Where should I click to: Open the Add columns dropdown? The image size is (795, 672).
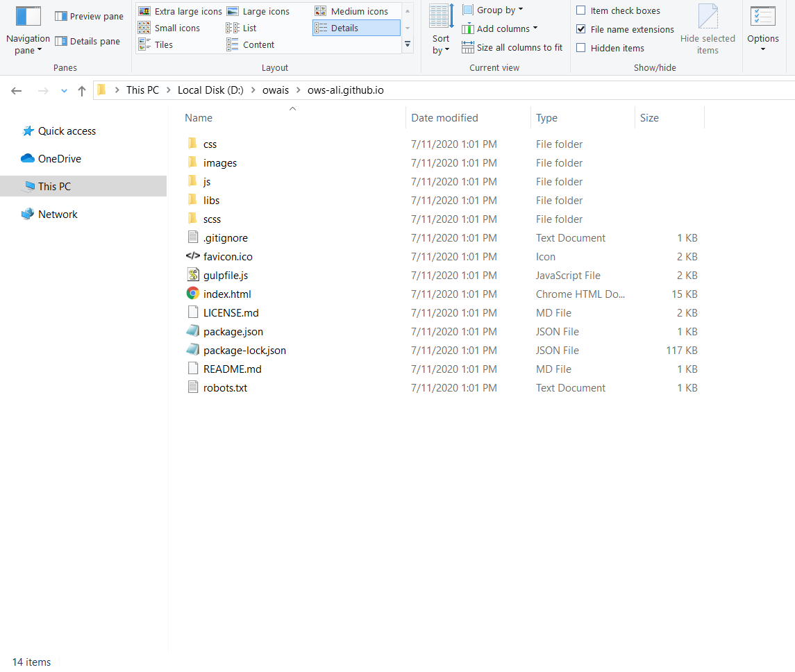(x=499, y=29)
